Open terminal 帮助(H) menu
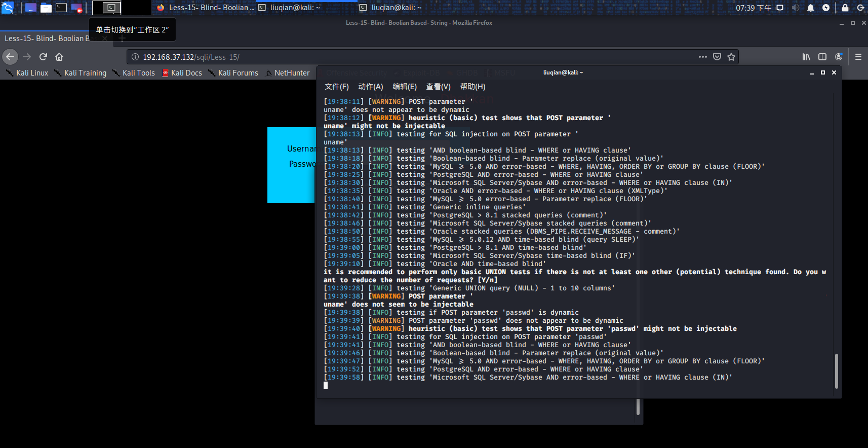Viewport: 868px width, 448px height. [x=472, y=87]
